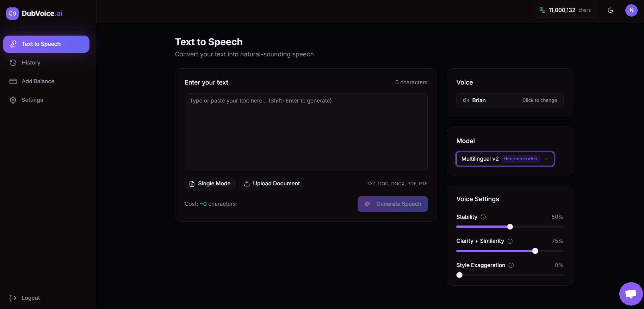Click the Style Exaggeration 0% value
The height and width of the screenshot is (309, 644).
pos(559,265)
